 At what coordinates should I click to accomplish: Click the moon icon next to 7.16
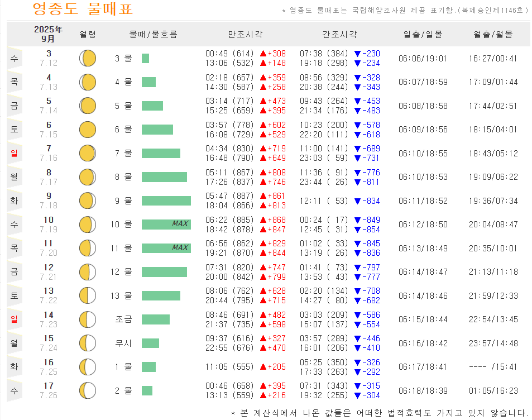(x=87, y=152)
